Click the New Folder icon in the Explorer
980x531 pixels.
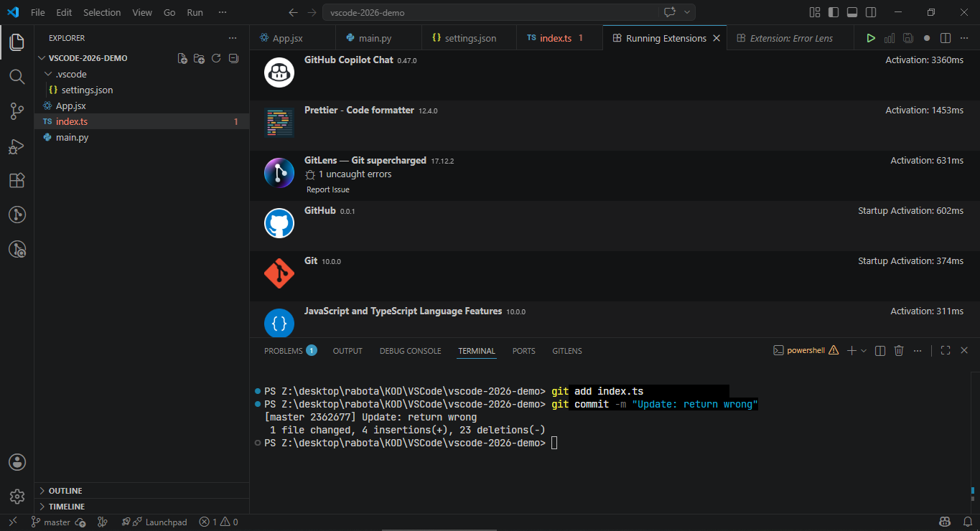click(199, 58)
